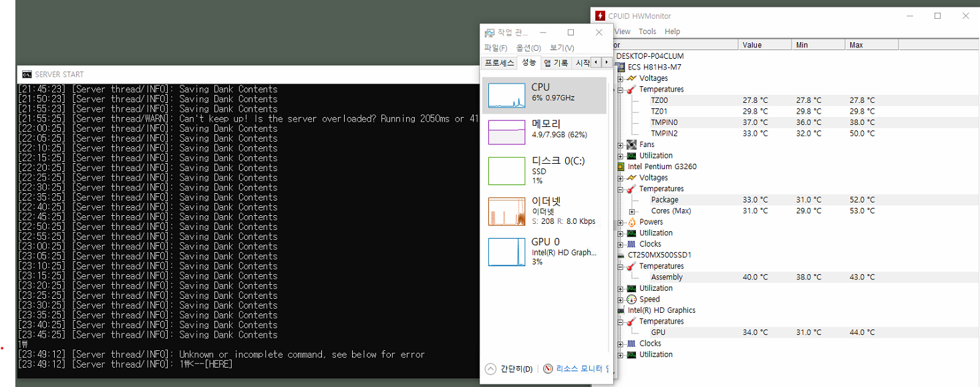Select the 디스크 0(C:) performance entry
The width and height of the screenshot is (980, 387).
click(x=544, y=170)
